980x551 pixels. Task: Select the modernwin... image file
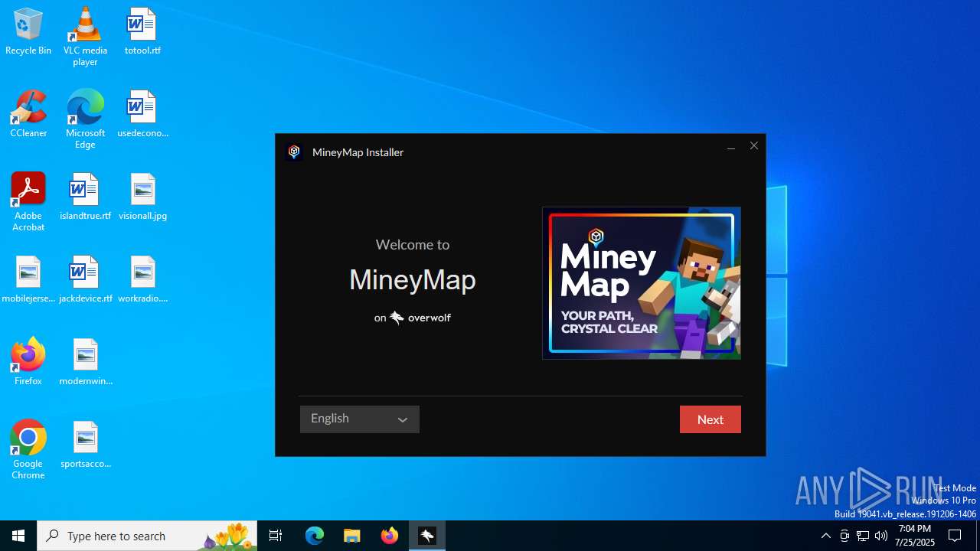85,362
